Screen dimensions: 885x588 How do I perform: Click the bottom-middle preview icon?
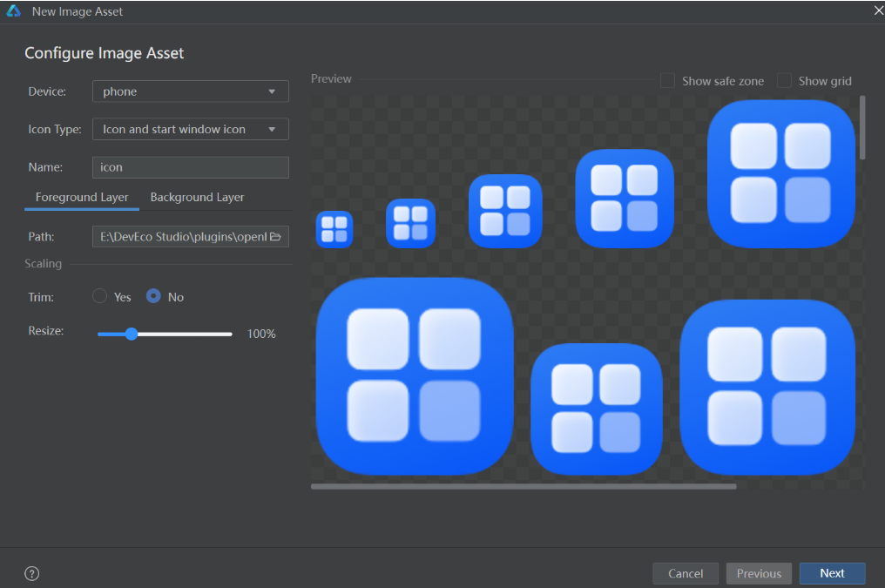click(596, 409)
